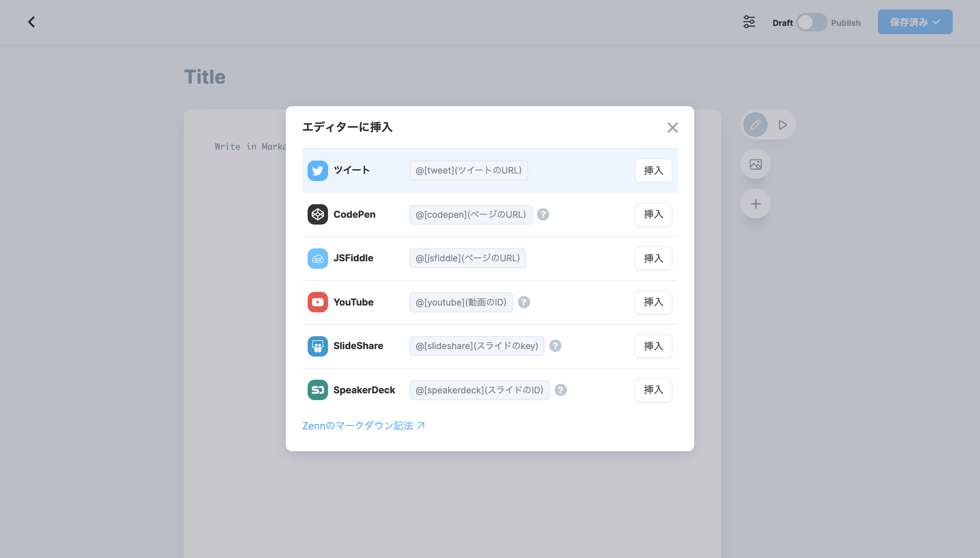This screenshot has width=980, height=558.
Task: Select the edit pencil mode icon
Action: click(755, 125)
